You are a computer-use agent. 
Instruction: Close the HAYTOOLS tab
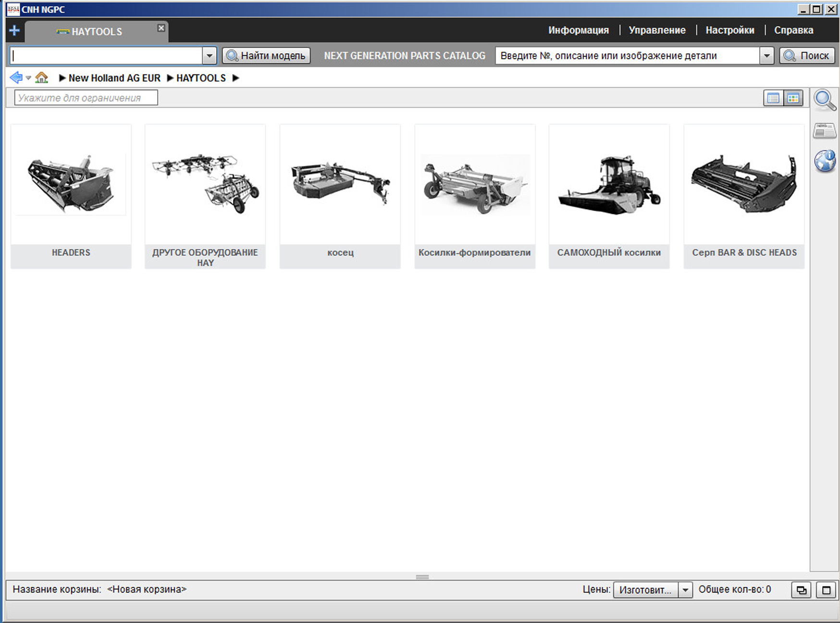[161, 28]
